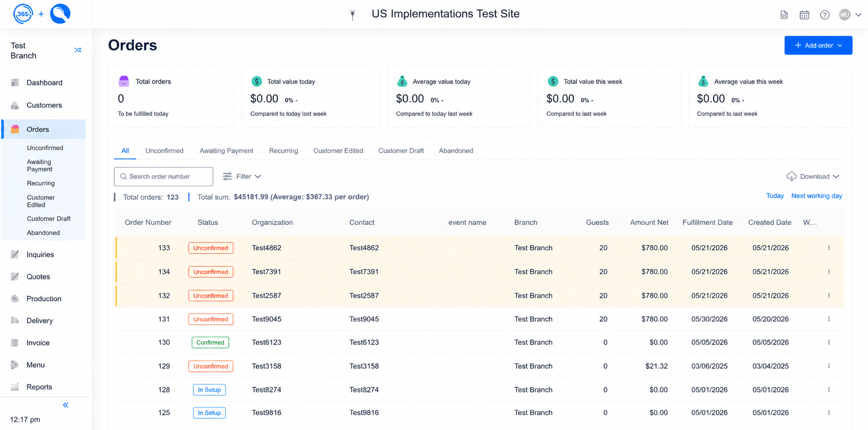The image size is (868, 430).
Task: Expand the user account chevron
Action: (x=859, y=15)
